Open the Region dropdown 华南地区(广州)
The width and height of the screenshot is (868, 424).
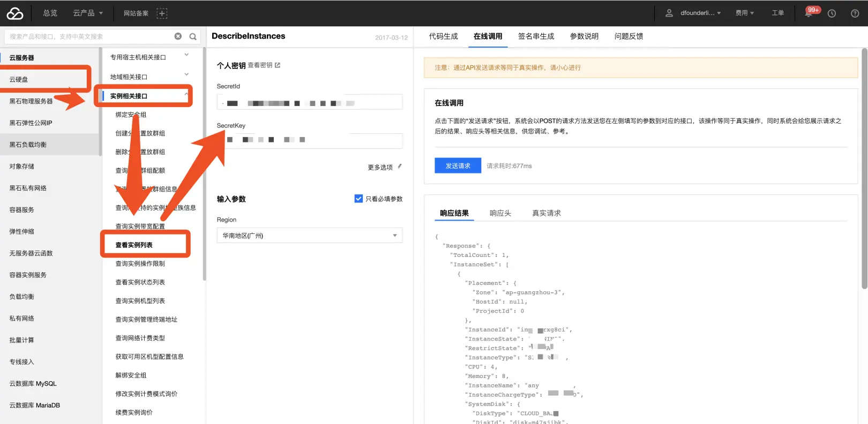[x=310, y=236]
